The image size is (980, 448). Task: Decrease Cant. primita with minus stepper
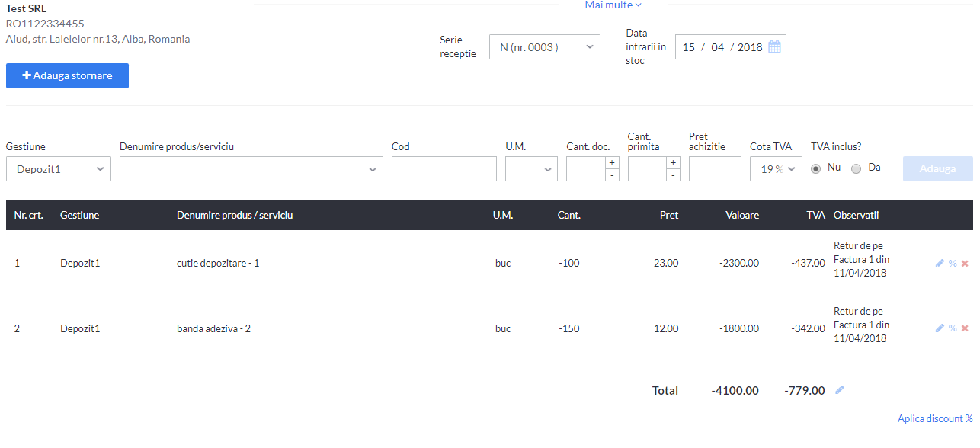[673, 175]
